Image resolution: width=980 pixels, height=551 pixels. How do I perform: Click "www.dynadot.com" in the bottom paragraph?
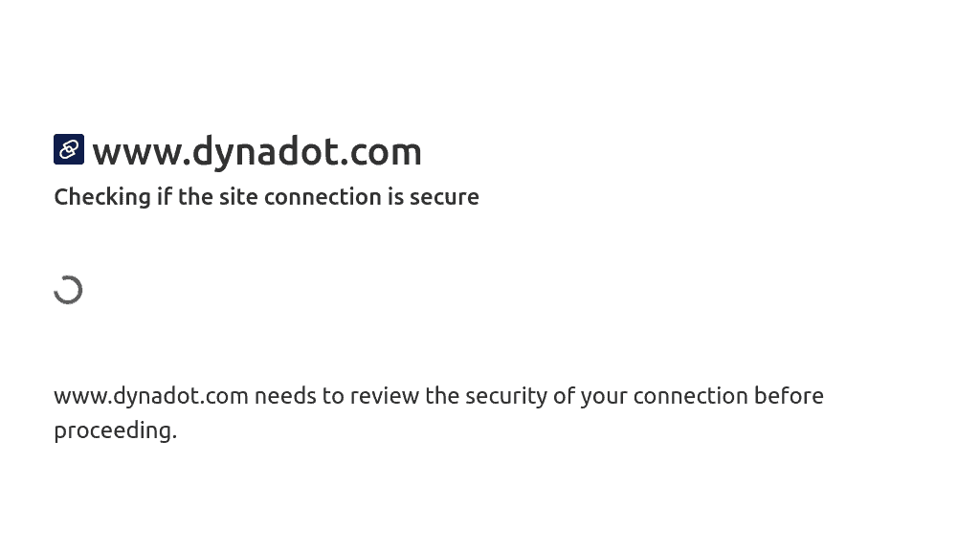[x=151, y=396]
